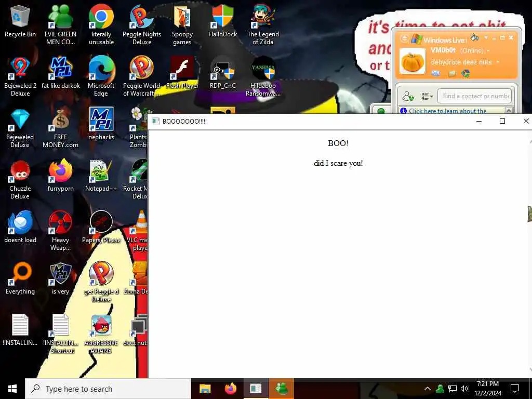Expand the Online status dropdown
The height and width of the screenshot is (399, 532).
click(488, 51)
